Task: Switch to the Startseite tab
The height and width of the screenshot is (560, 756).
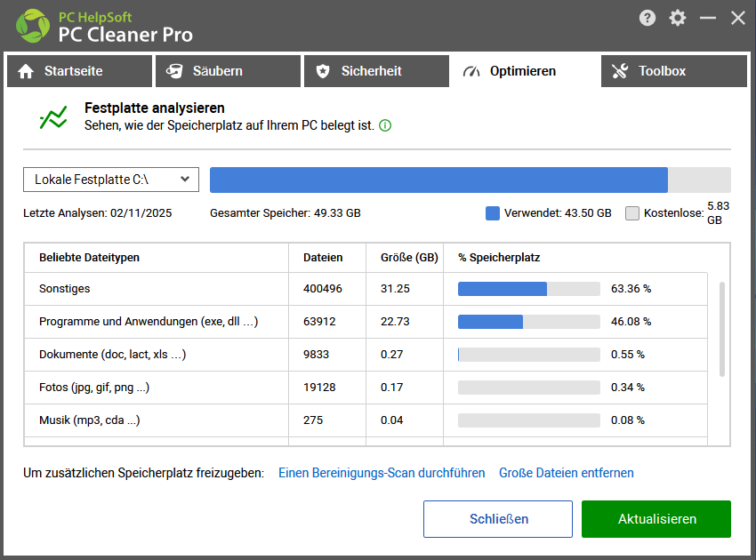Action: click(x=79, y=71)
